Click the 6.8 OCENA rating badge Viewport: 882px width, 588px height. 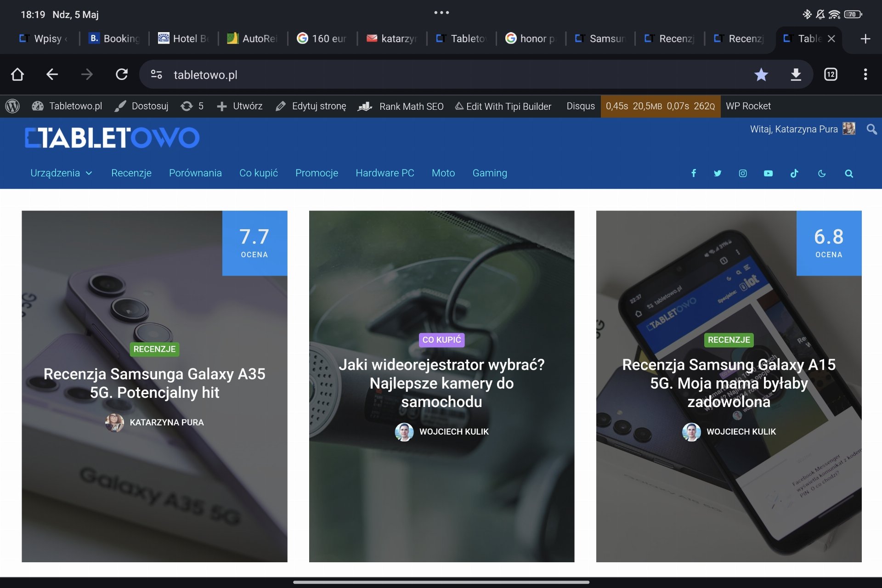pos(829,243)
